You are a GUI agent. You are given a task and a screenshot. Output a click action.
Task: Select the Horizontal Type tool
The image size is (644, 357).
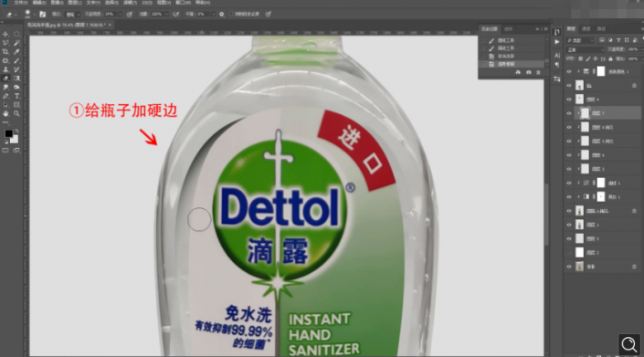[x=16, y=96]
